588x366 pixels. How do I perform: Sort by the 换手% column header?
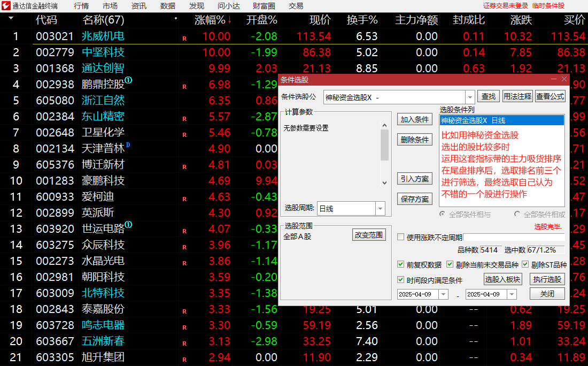362,20
